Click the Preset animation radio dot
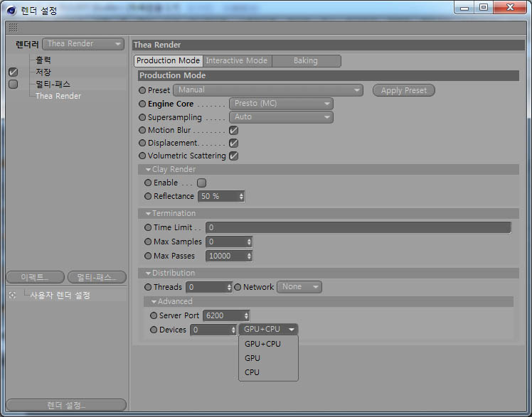532x417 pixels. [x=142, y=90]
